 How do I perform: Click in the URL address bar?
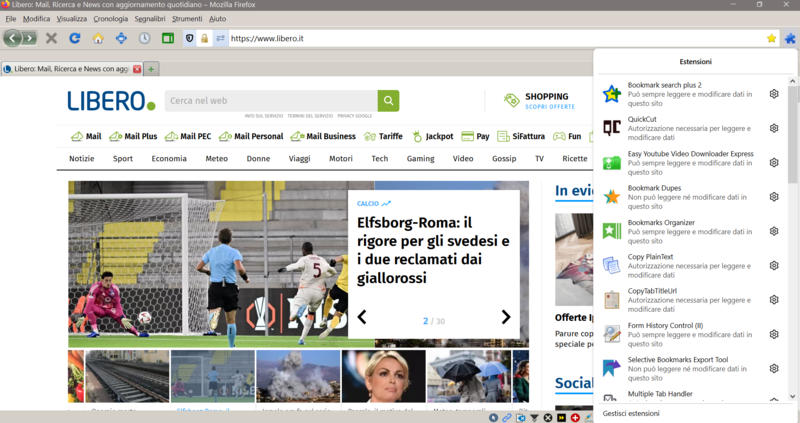pos(495,38)
